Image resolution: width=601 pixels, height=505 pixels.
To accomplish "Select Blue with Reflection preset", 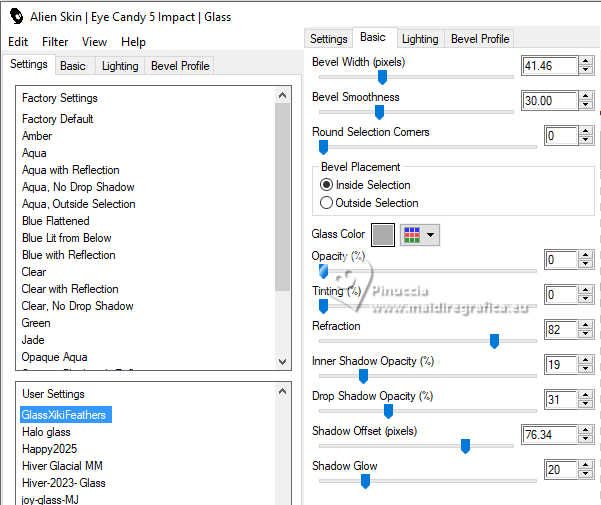I will pyautogui.click(x=69, y=255).
